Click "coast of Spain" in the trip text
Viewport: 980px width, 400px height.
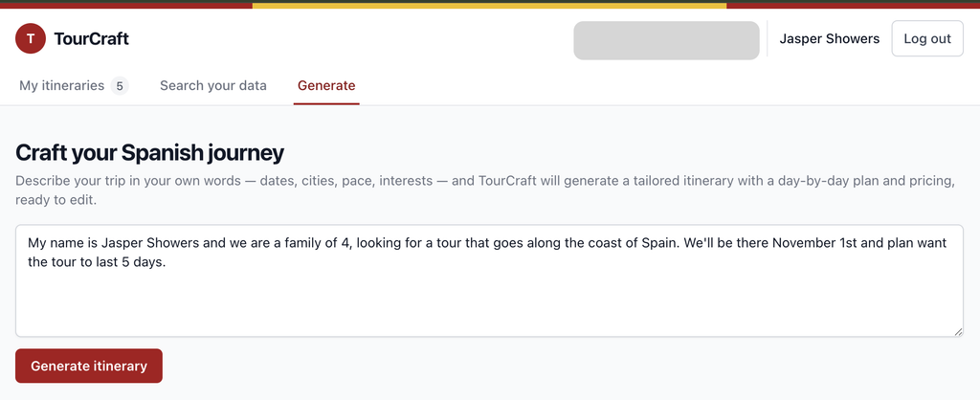pos(635,242)
